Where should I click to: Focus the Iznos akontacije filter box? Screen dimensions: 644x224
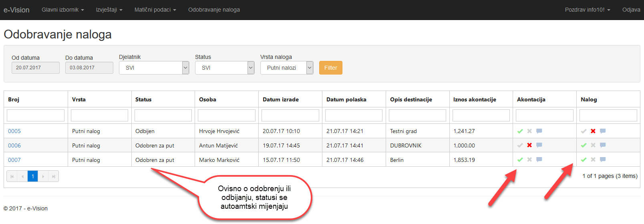481,115
